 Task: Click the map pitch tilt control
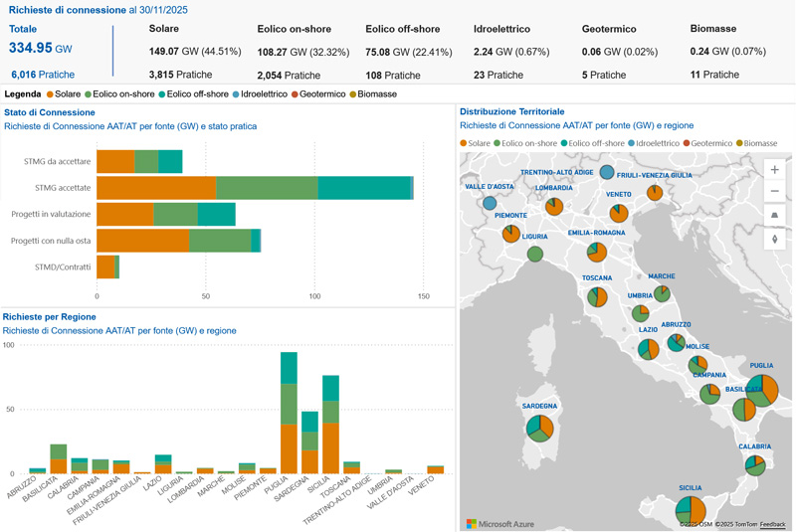774,216
